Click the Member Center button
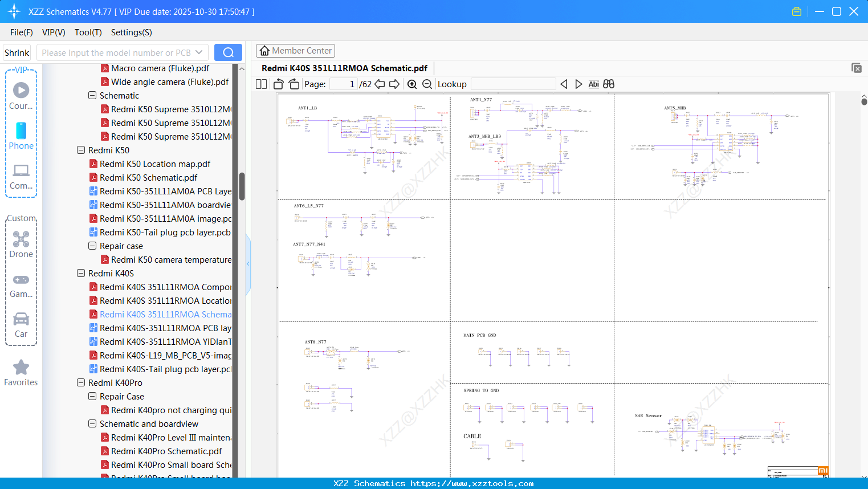 click(x=295, y=50)
